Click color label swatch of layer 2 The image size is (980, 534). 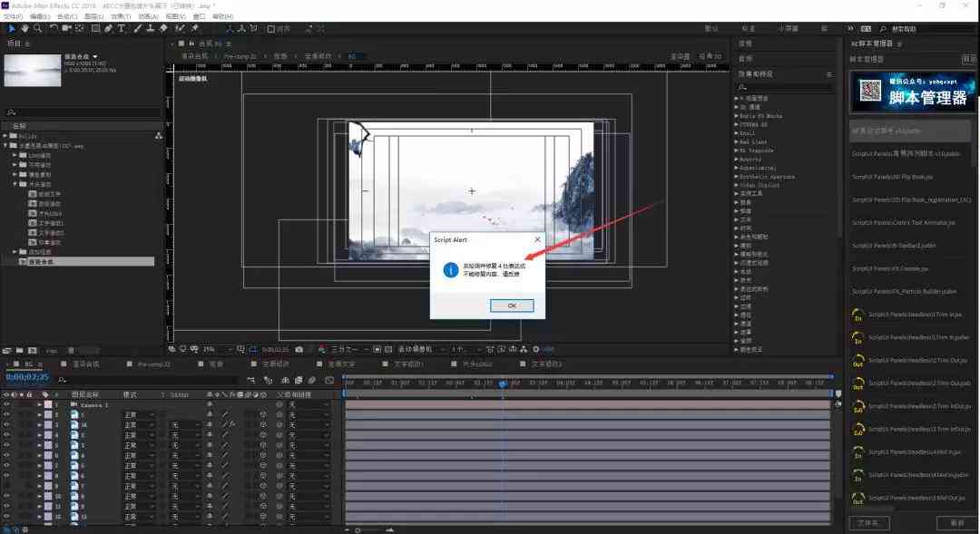point(48,414)
